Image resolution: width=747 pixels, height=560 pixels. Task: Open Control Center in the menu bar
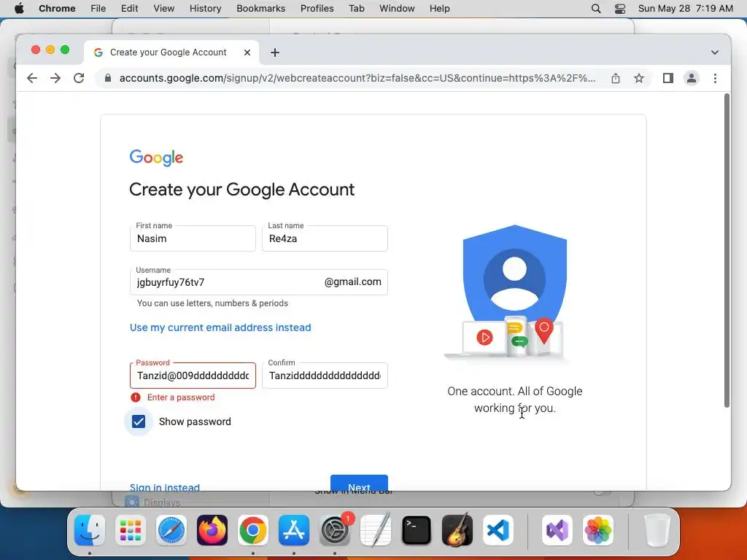[620, 9]
